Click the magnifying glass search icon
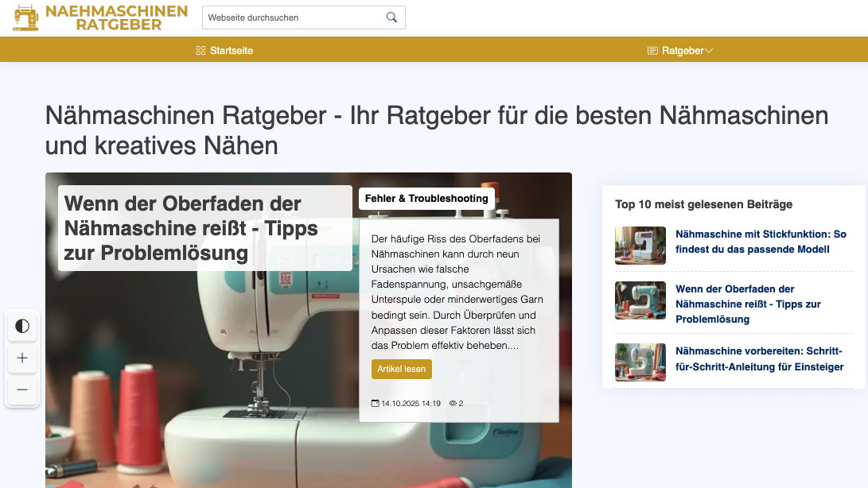Viewport: 868px width, 488px height. (391, 17)
